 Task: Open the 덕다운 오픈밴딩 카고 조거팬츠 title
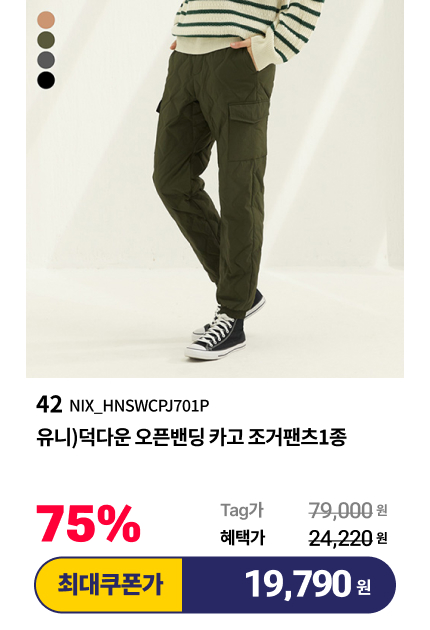[x=191, y=437]
